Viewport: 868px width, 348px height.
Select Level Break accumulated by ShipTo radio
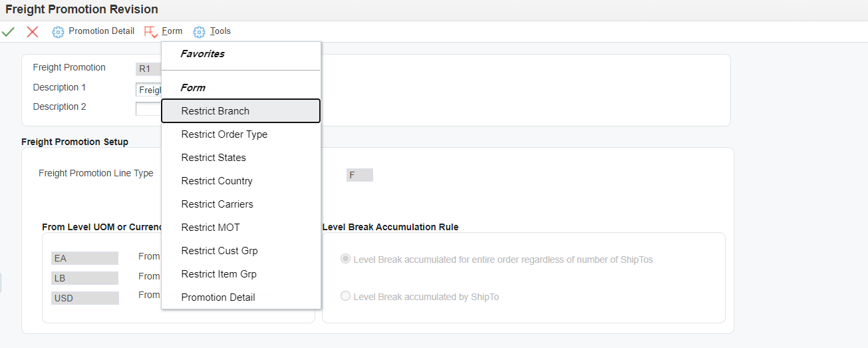point(345,296)
